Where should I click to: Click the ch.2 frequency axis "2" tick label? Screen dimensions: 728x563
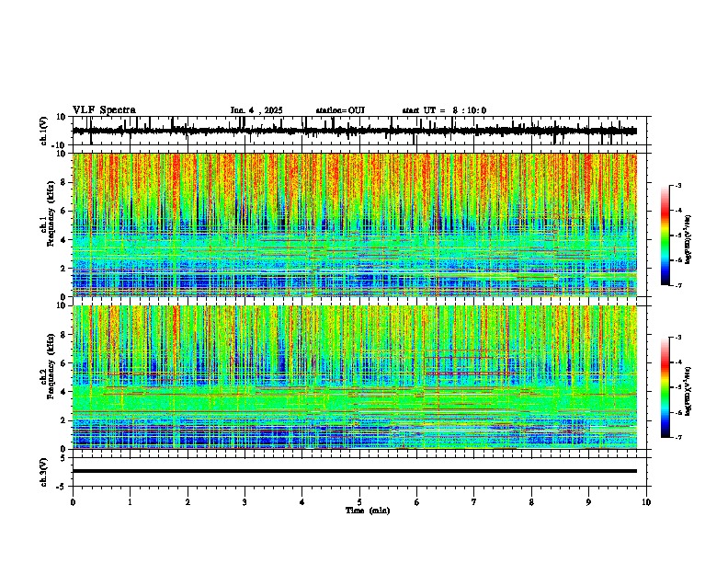[64, 420]
